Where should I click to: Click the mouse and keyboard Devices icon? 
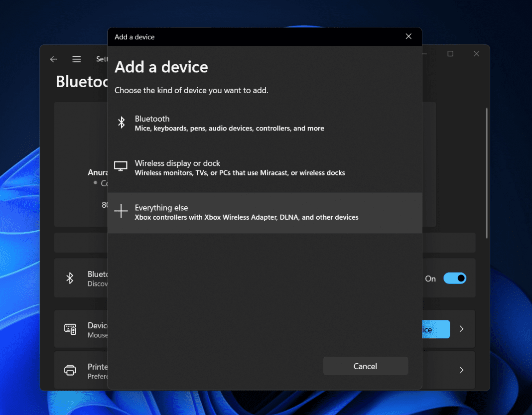point(70,329)
